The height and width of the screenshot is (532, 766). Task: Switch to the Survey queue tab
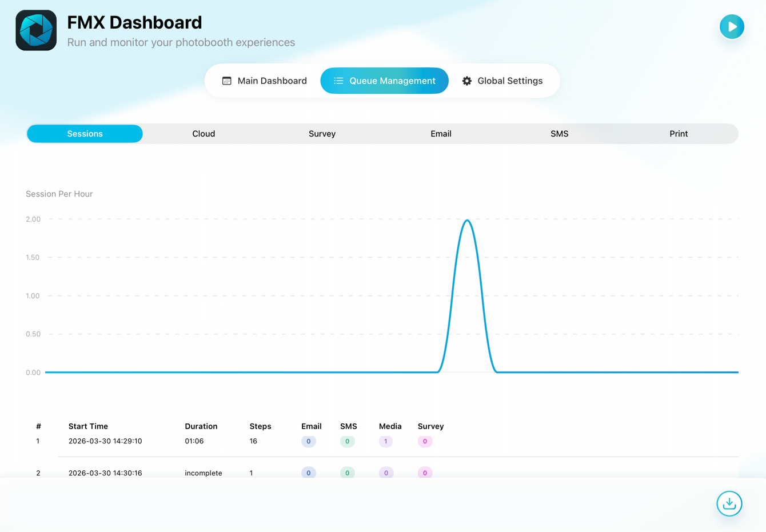(x=322, y=134)
